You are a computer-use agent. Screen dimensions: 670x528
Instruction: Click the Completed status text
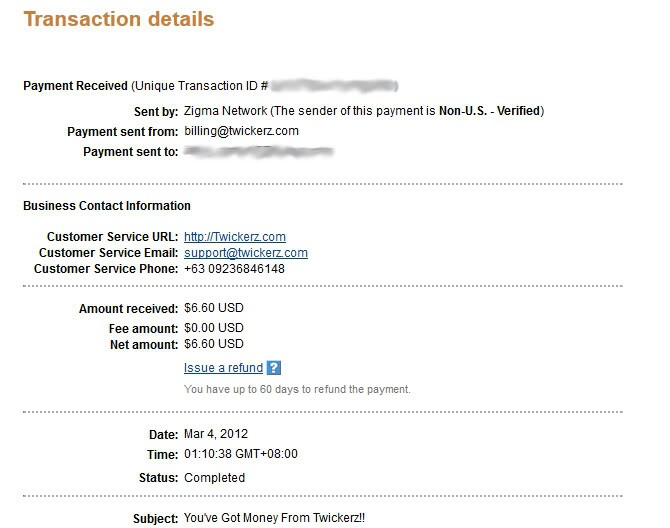click(215, 478)
